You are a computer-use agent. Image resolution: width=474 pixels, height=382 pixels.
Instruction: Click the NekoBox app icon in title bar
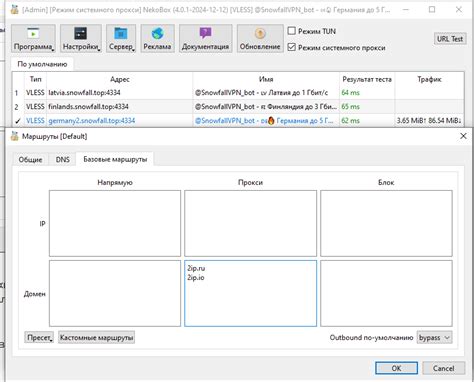pos(14,9)
